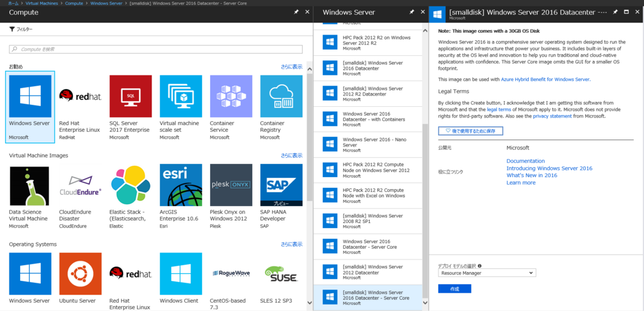Select [smalldisk] Windows Server 2012 R2 Datacenter item
644x311 pixels.
(368, 94)
